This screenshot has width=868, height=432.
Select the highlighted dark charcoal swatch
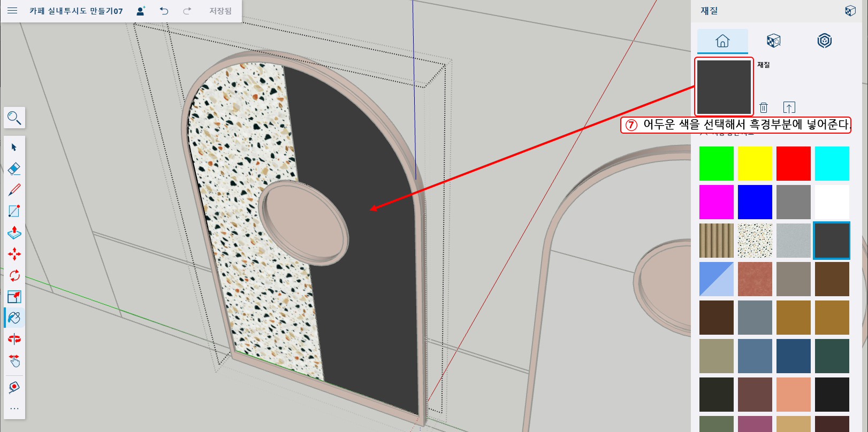(832, 241)
